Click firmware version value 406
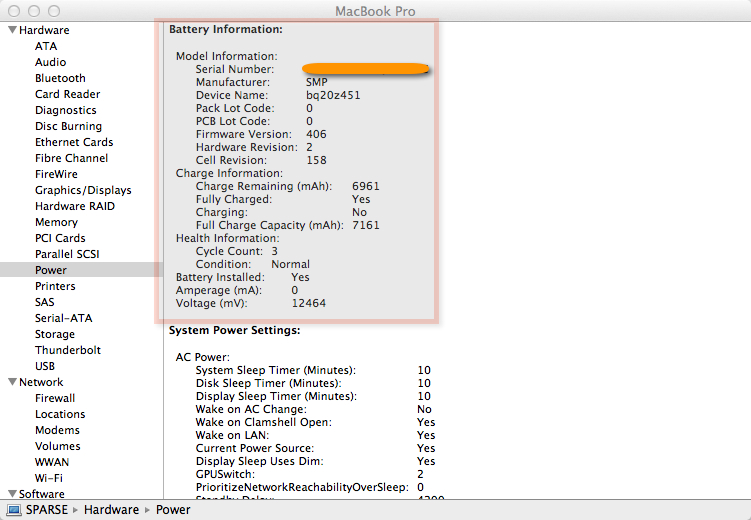This screenshot has height=520, width=751. (x=316, y=134)
